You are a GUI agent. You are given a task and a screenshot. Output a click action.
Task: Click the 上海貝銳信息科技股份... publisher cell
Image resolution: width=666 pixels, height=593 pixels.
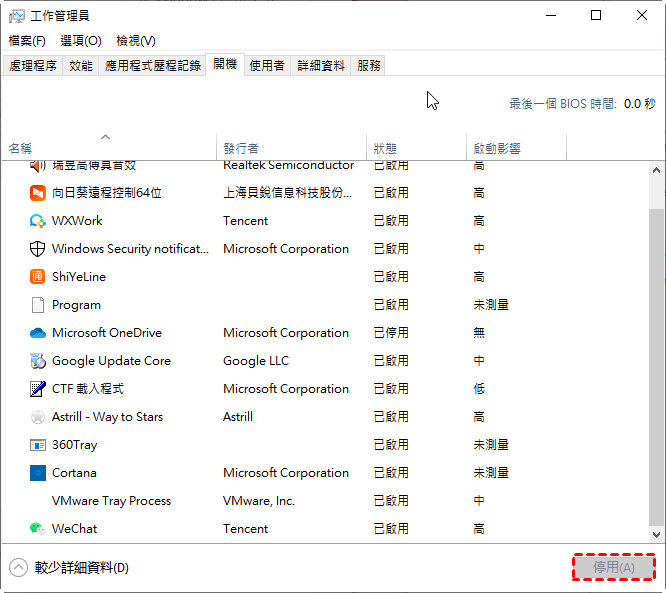tap(288, 193)
